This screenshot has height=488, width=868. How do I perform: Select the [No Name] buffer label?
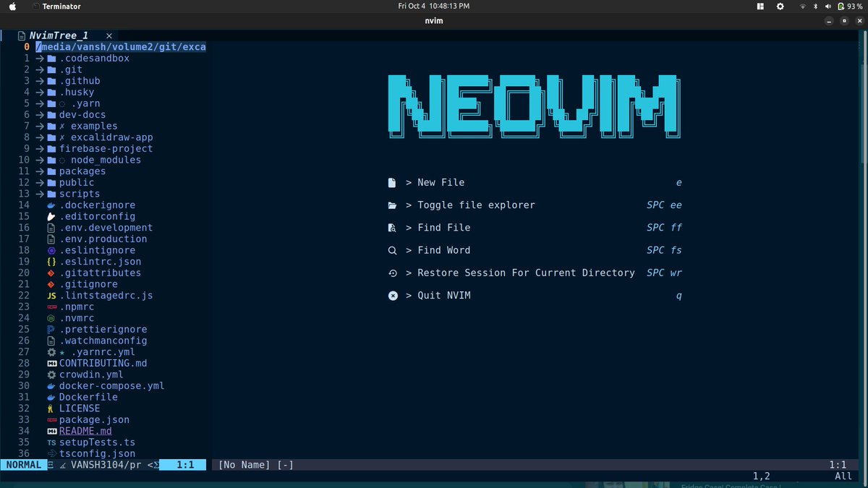point(244,465)
